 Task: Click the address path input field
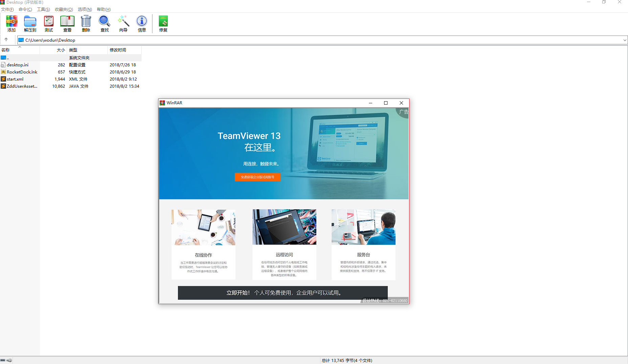tap(322, 40)
